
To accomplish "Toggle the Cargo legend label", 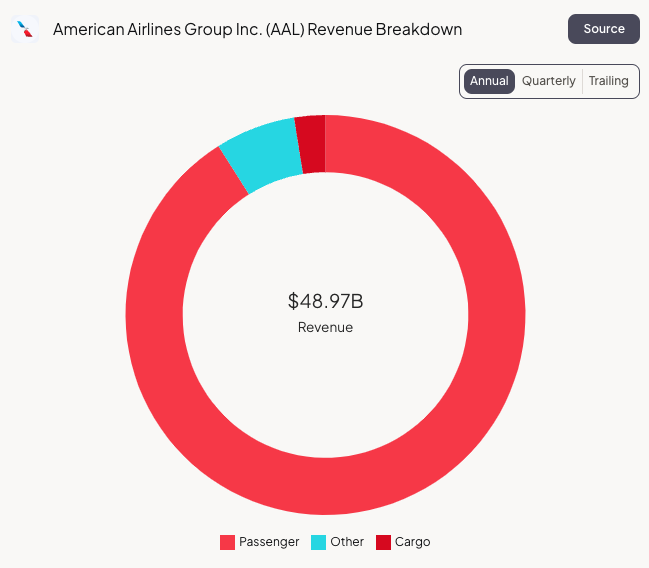I will 412,542.
